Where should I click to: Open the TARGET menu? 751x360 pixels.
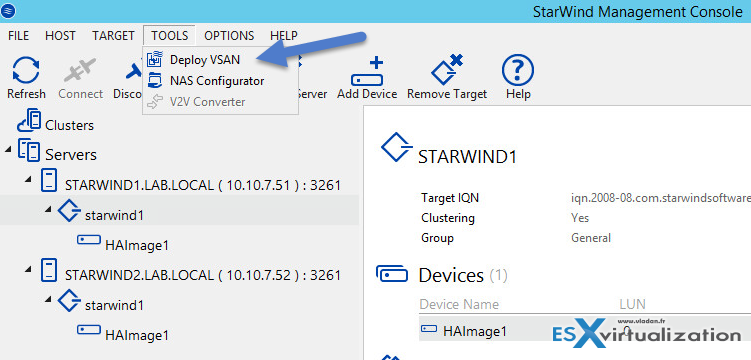coord(114,36)
